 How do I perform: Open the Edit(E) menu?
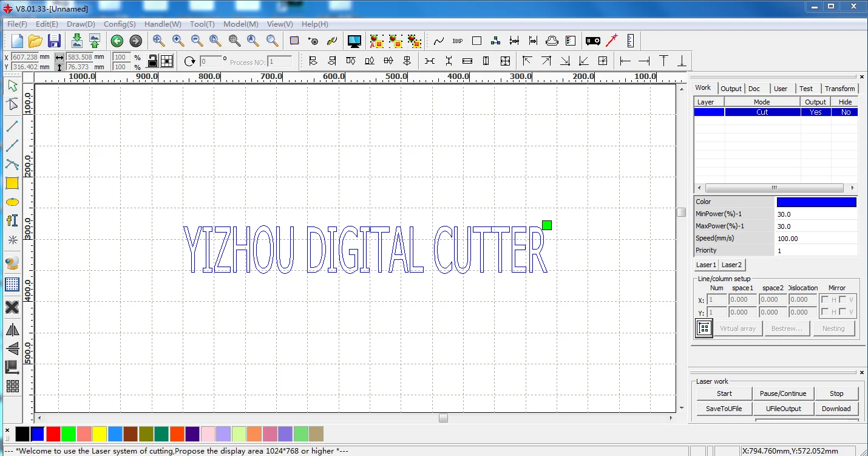(47, 24)
